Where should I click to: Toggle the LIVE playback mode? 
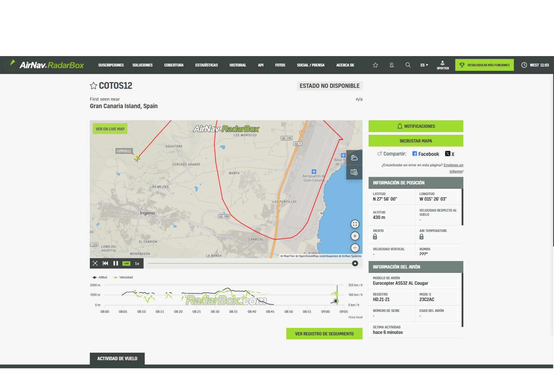pos(126,263)
